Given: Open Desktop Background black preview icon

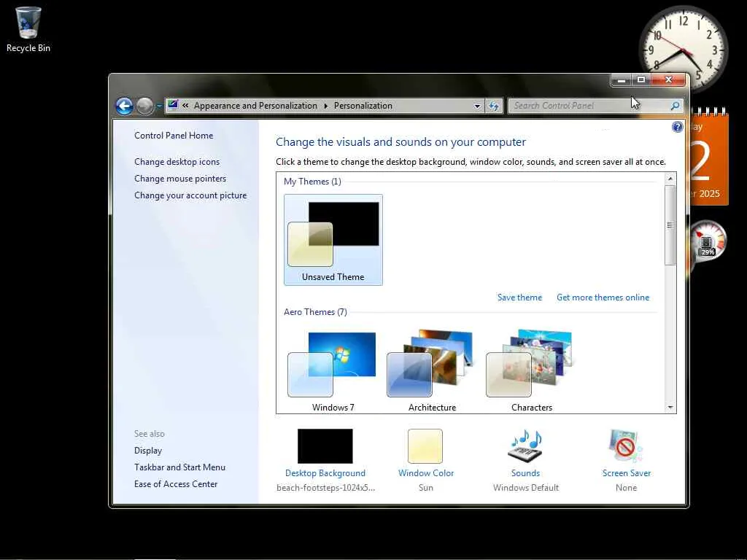Looking at the screenshot, I should 325,446.
